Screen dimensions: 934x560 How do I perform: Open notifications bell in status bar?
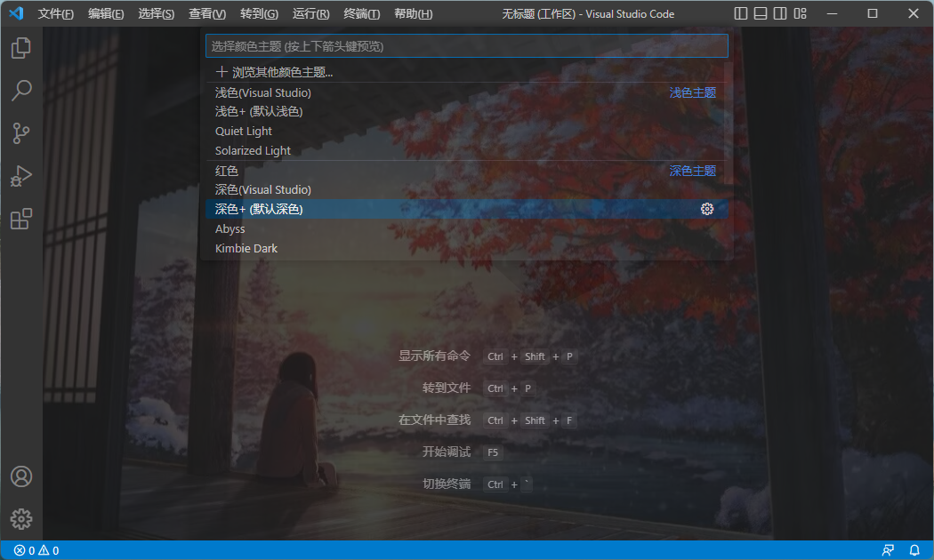pos(914,550)
